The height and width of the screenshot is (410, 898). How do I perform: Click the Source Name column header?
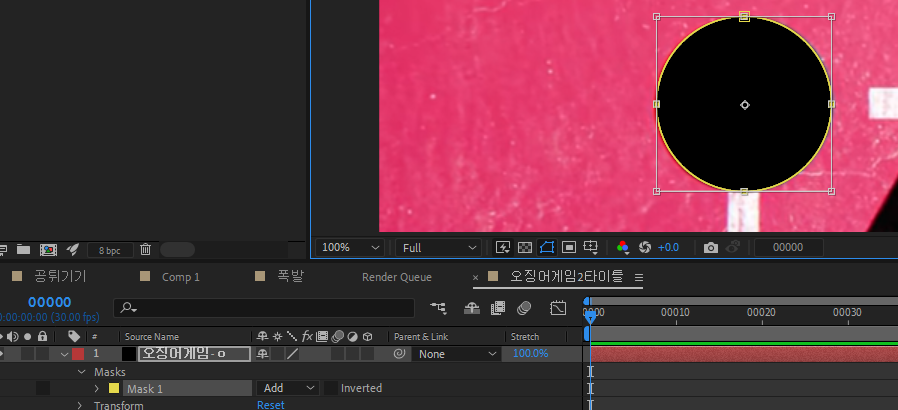pyautogui.click(x=152, y=337)
